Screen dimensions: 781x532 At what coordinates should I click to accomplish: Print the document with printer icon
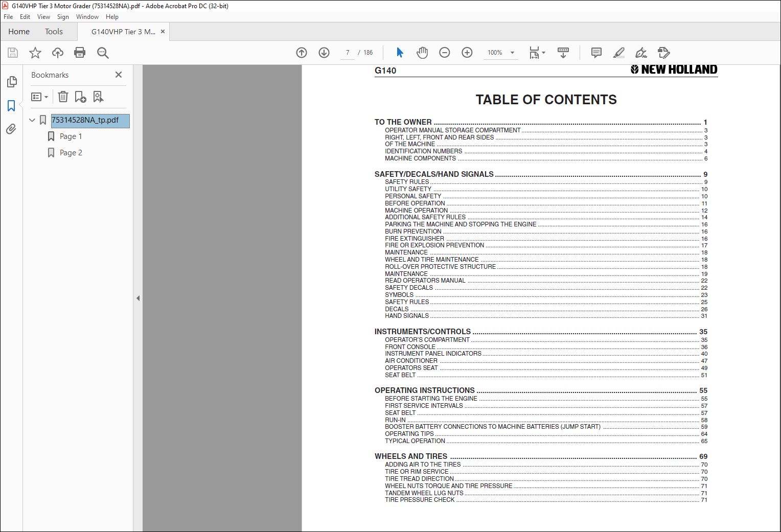point(80,53)
